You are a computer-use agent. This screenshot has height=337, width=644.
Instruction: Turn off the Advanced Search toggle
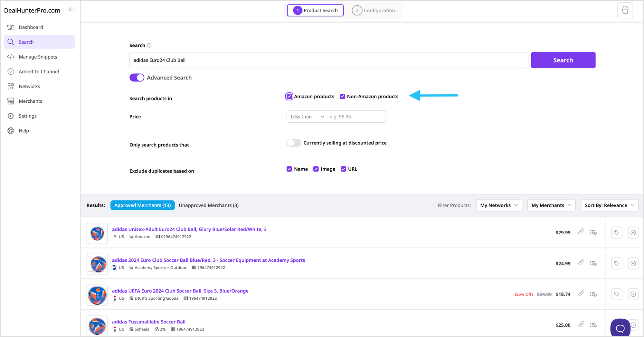(137, 78)
